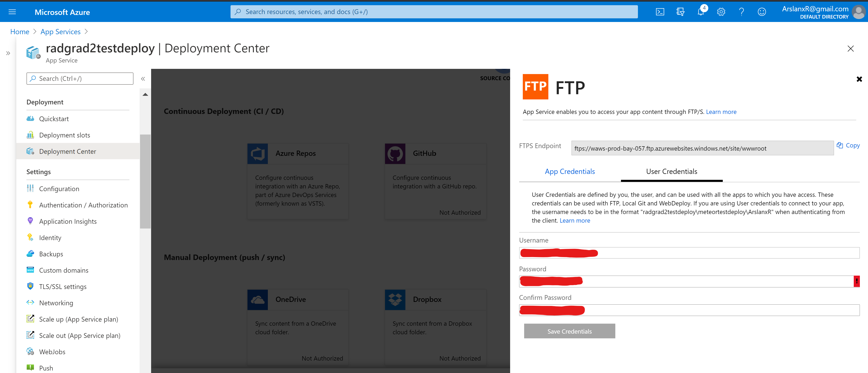This screenshot has height=373, width=868.
Task: Click the Azure Repos tile title
Action: (x=295, y=154)
